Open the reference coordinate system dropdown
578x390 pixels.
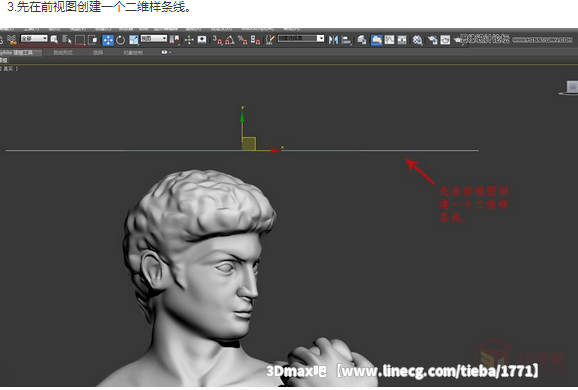154,38
